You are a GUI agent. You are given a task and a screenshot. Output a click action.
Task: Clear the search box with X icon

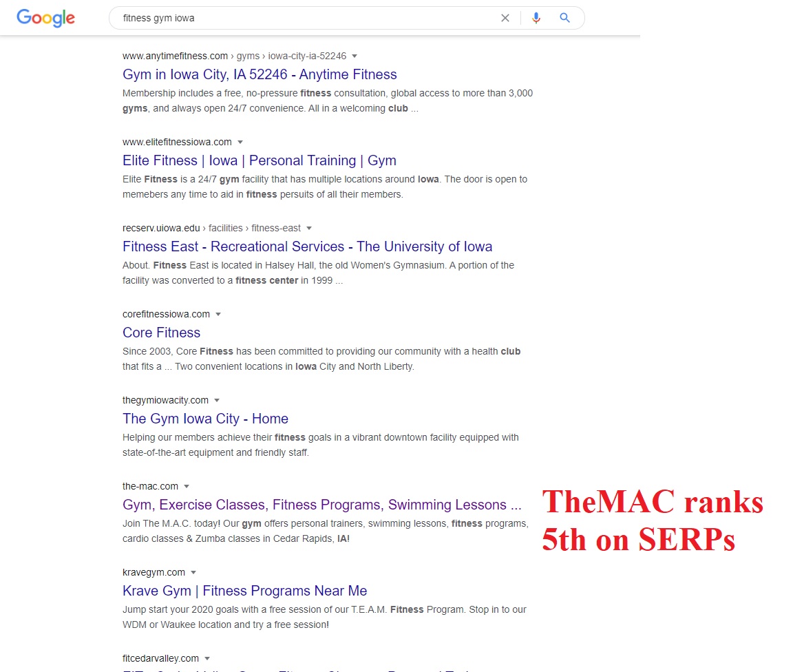[x=505, y=18]
